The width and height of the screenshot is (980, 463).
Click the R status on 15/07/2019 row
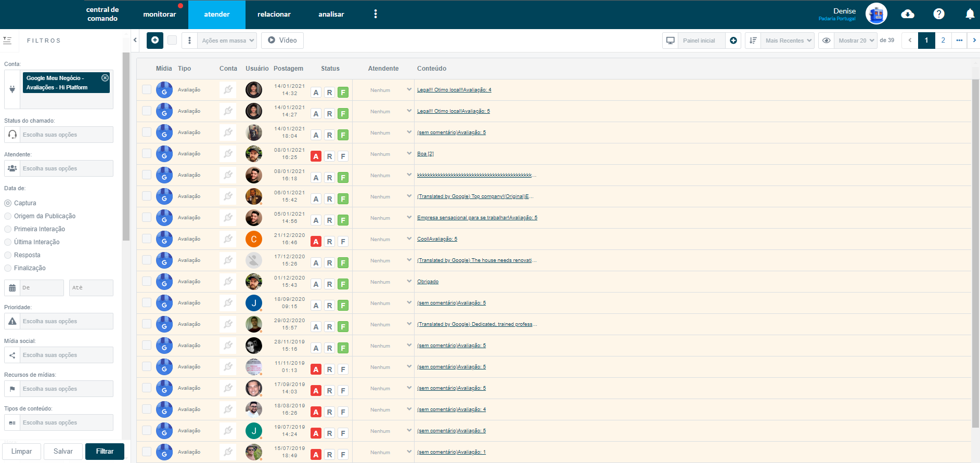point(329,455)
